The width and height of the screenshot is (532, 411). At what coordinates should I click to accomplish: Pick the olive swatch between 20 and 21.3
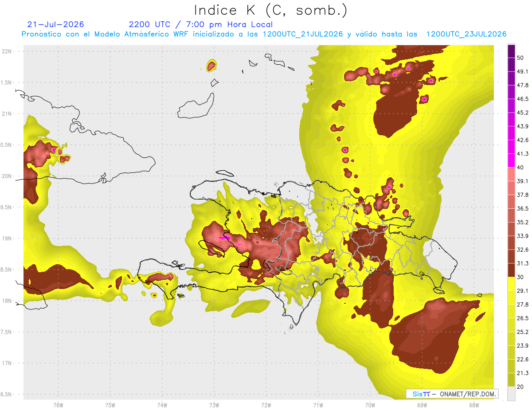tap(511, 379)
